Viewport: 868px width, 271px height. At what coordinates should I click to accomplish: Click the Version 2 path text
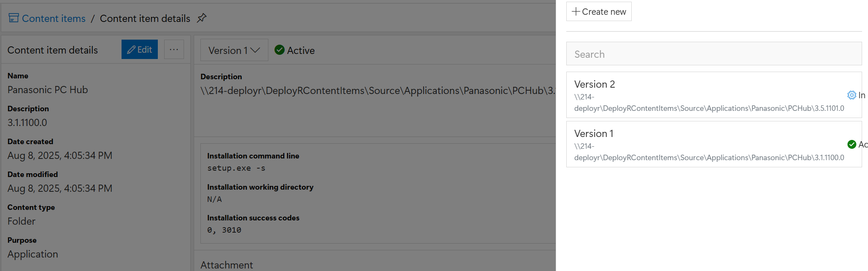coord(709,108)
